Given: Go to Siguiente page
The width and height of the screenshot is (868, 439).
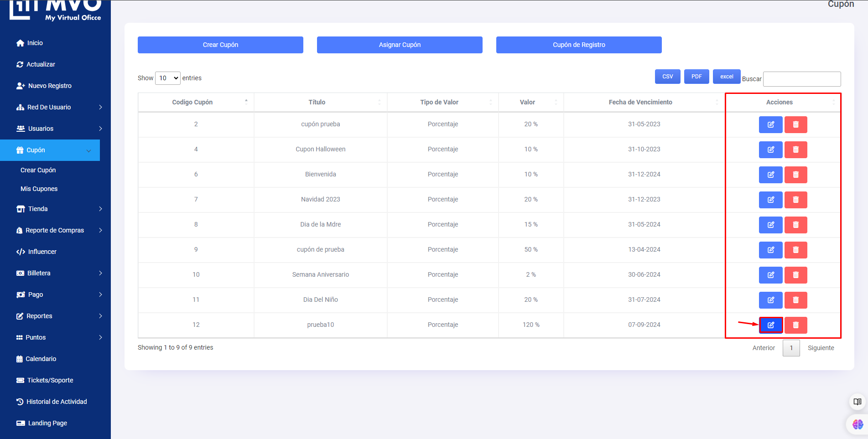Looking at the screenshot, I should (x=821, y=348).
